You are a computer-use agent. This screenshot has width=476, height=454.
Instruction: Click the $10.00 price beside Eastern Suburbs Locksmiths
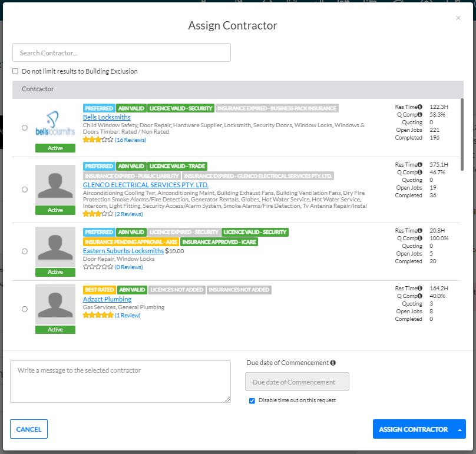[x=174, y=251]
